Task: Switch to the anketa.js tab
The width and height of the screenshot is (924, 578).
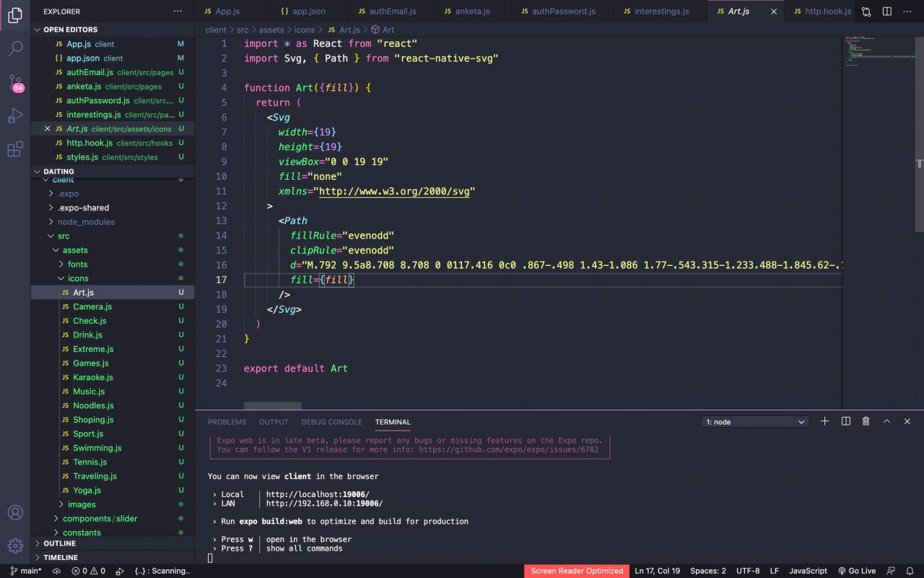Action: (474, 12)
